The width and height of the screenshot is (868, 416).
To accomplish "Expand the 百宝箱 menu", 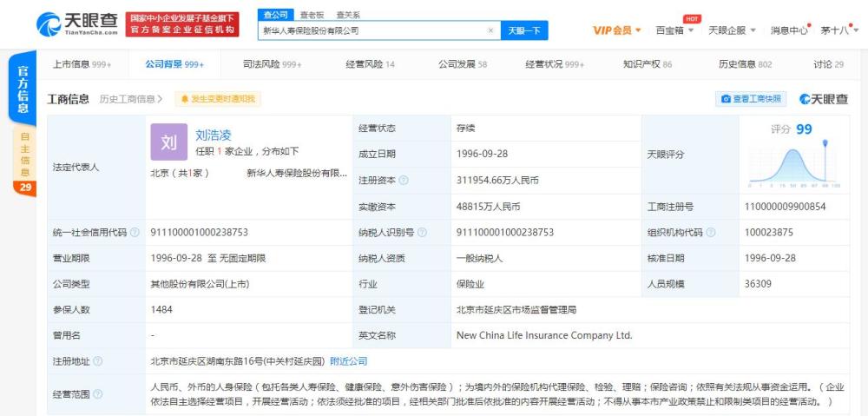I will pos(674,30).
